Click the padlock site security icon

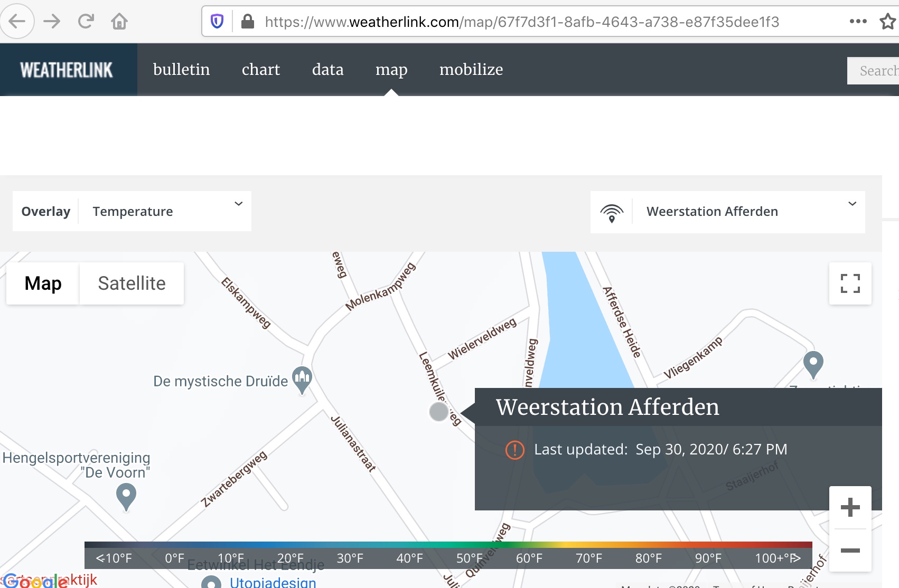click(247, 22)
